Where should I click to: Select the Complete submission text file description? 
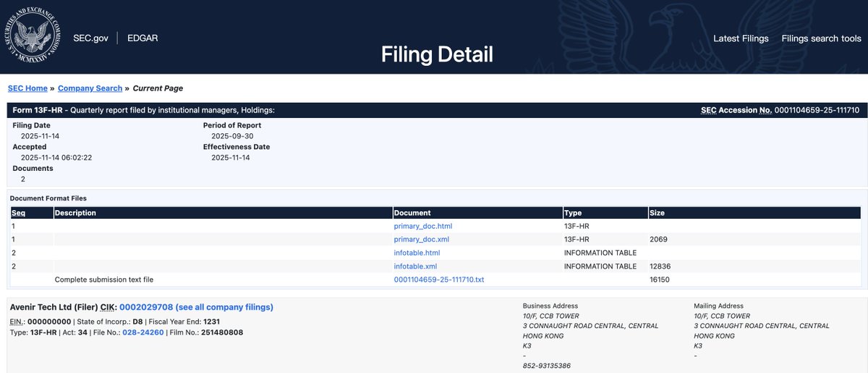point(104,280)
